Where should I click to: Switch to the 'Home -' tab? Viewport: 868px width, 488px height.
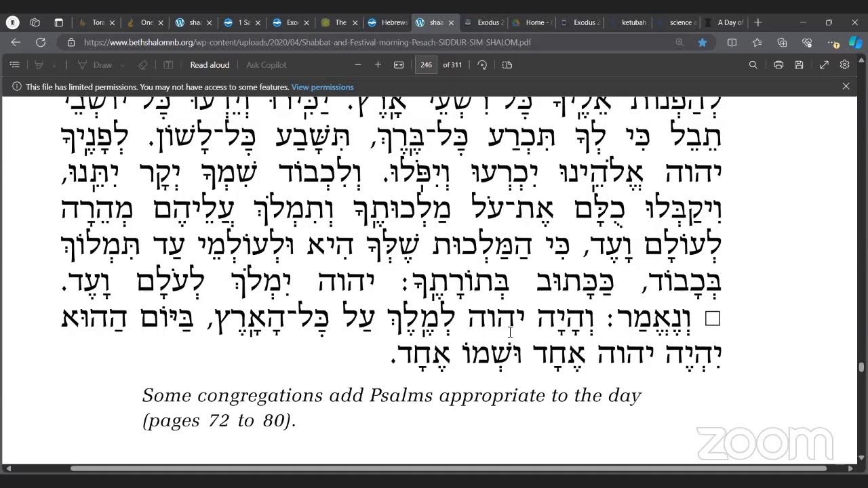pyautogui.click(x=532, y=22)
